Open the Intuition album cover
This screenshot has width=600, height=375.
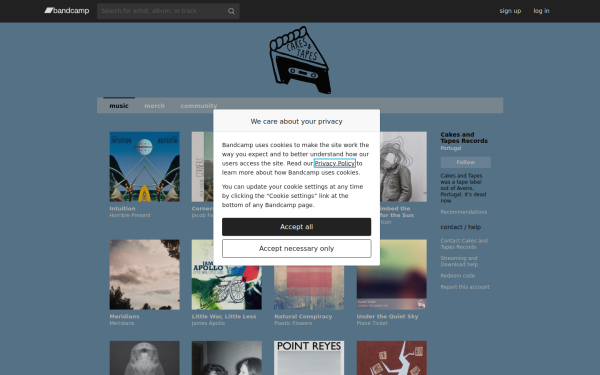[x=145, y=167]
